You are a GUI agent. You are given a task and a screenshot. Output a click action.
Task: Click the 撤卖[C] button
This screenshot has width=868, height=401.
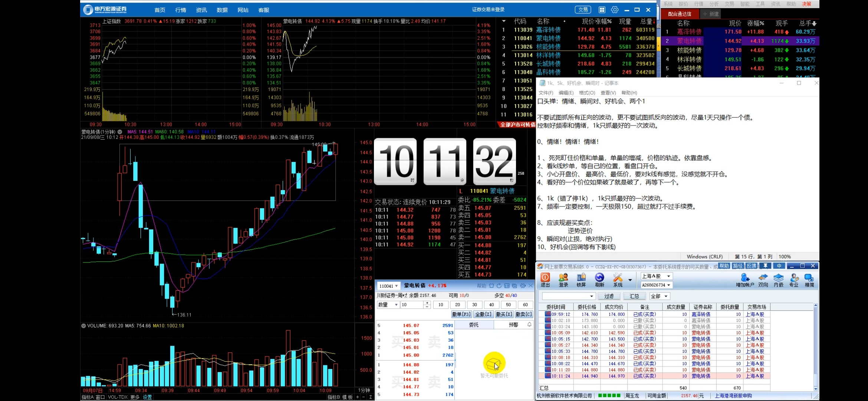click(523, 314)
